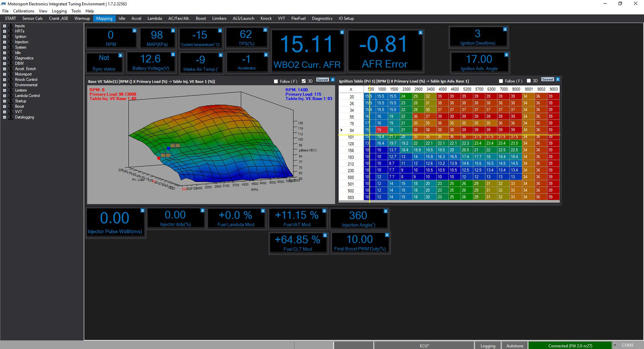The height and width of the screenshot is (349, 644).
Task: Close the Fuel CLT Mod gauge
Action: (324, 235)
